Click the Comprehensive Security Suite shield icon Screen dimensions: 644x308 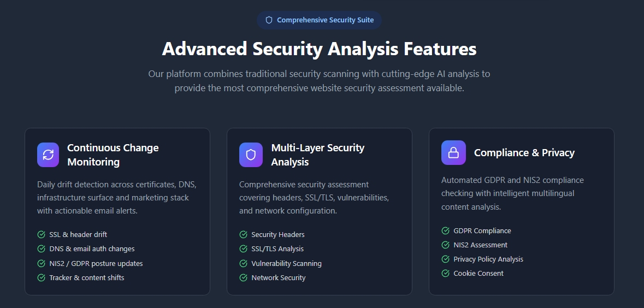(x=269, y=20)
